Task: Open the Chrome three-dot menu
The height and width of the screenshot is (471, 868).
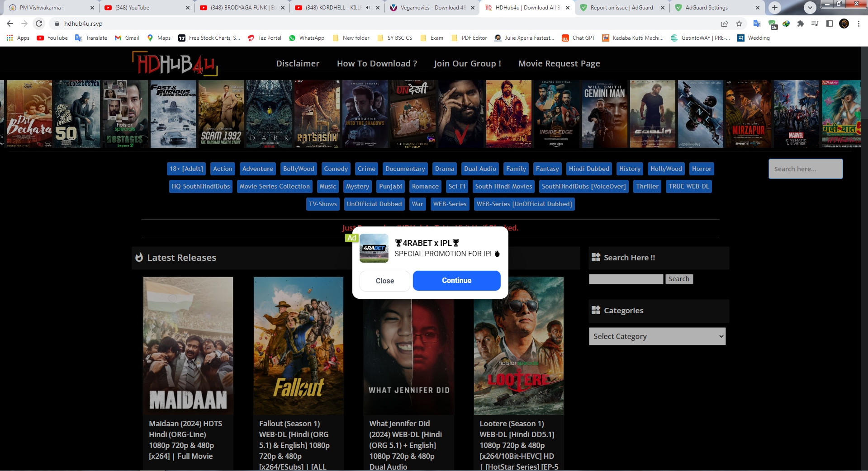Action: (x=859, y=24)
